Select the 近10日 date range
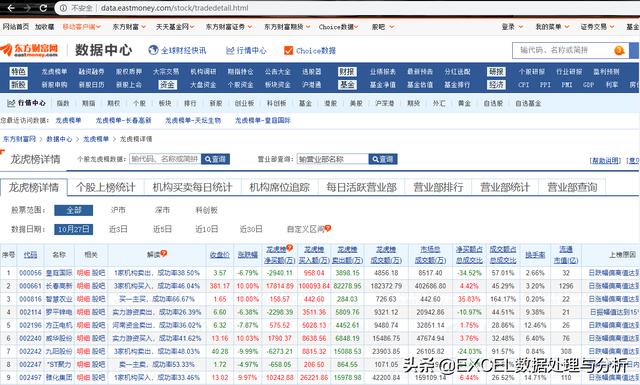The height and width of the screenshot is (385, 640). pos(207,229)
